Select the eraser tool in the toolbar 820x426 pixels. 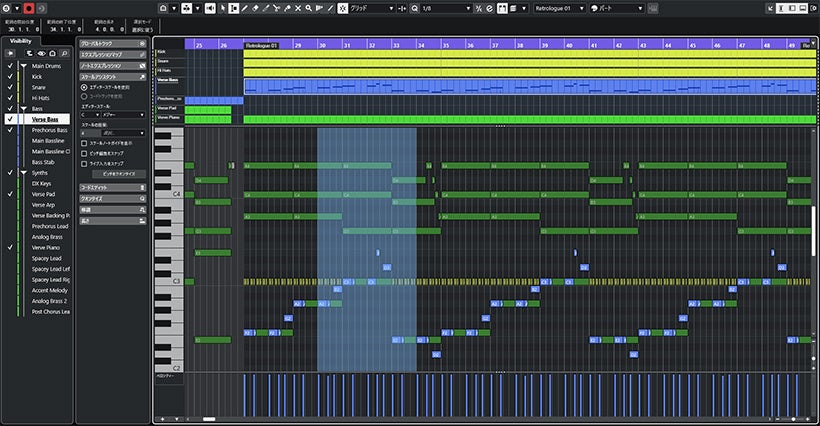coord(254,9)
